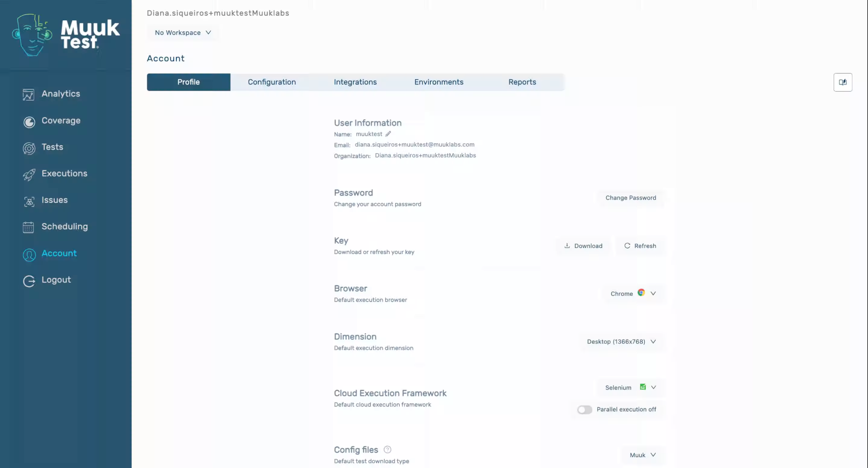Refresh the key

point(640,246)
